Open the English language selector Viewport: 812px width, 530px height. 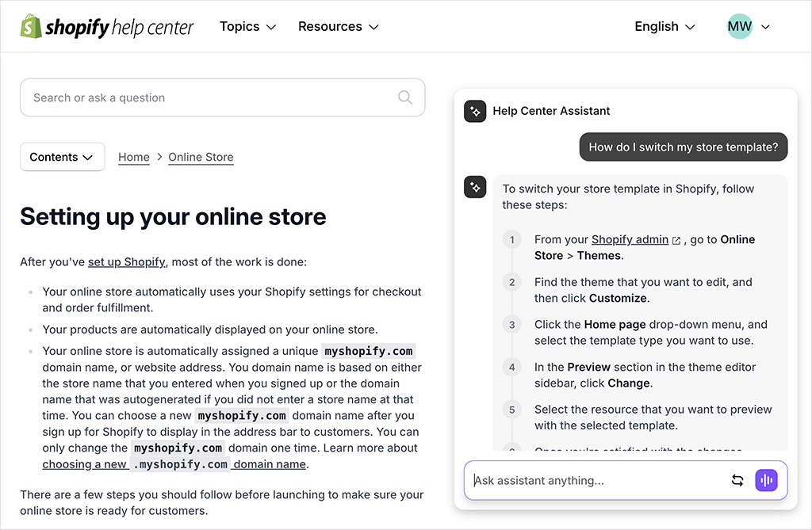[x=665, y=26]
